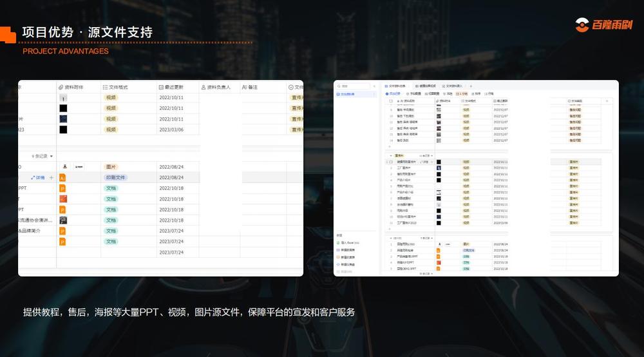Viewport: 644px width, 357px height.
Task: Click the 详情 expand link in left table
Action: (38, 177)
